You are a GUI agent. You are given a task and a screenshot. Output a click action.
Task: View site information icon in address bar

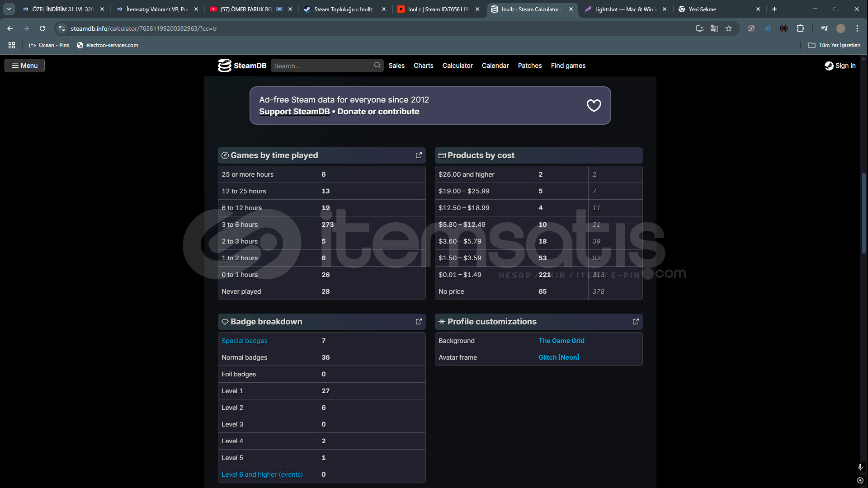(x=62, y=28)
